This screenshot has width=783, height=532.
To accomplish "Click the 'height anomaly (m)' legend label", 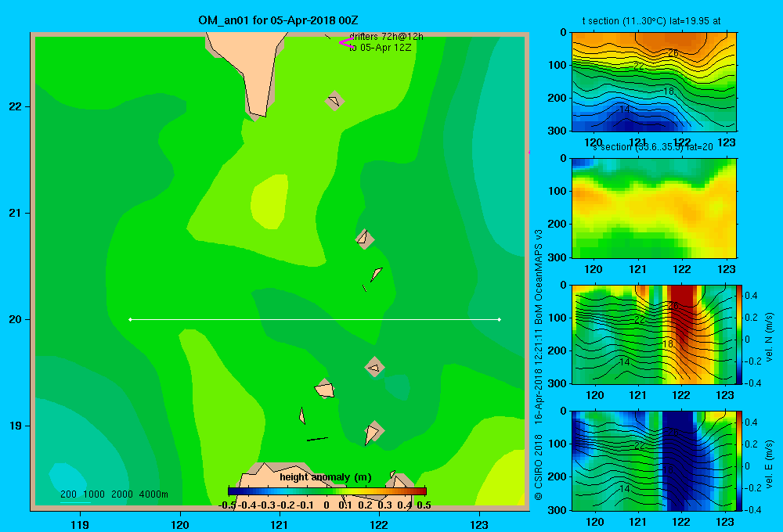I will click(x=326, y=477).
